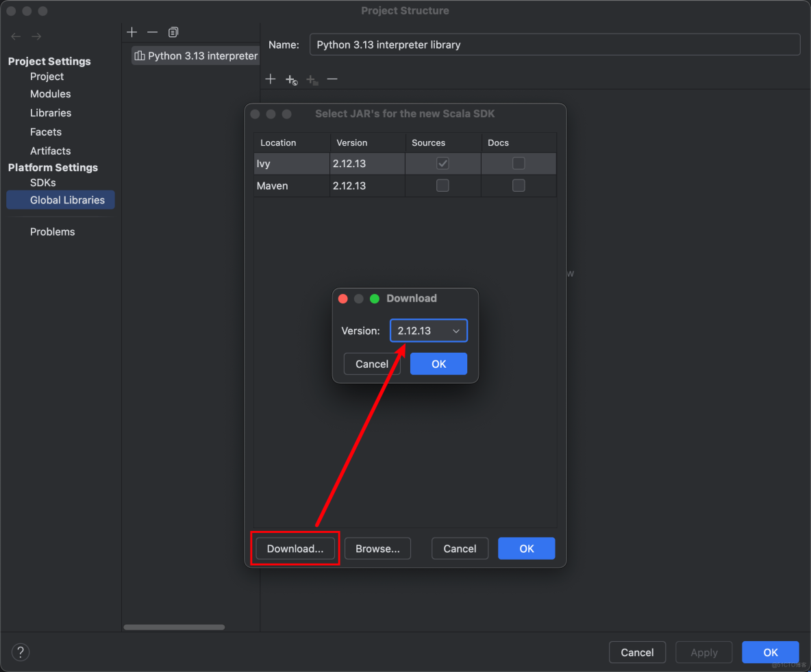Open Artifacts settings section

coord(50,151)
